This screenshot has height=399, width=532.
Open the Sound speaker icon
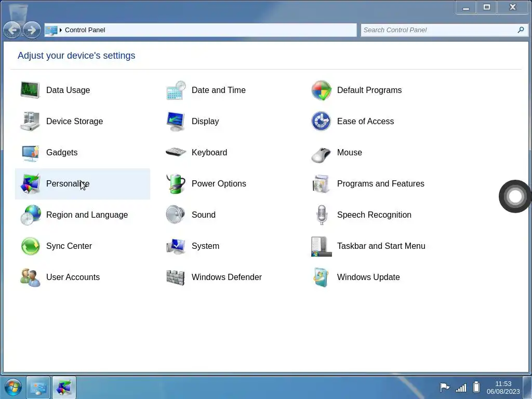175,215
